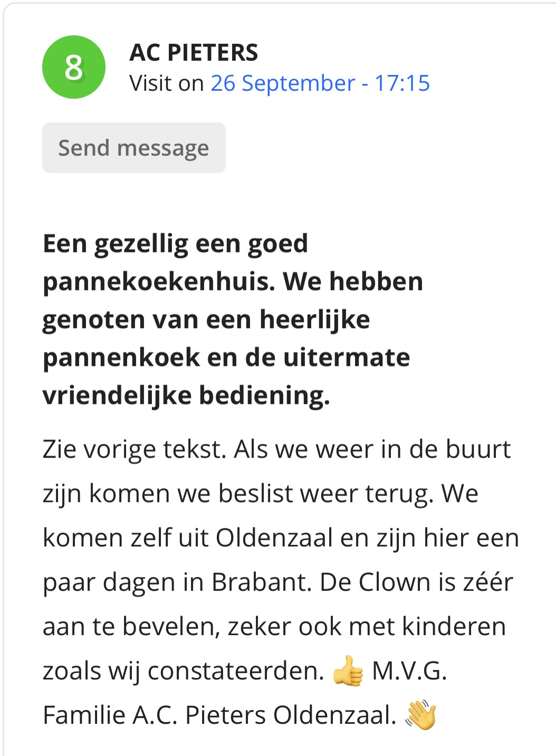
Task: Click the waving hand emoji
Action: click(420, 715)
